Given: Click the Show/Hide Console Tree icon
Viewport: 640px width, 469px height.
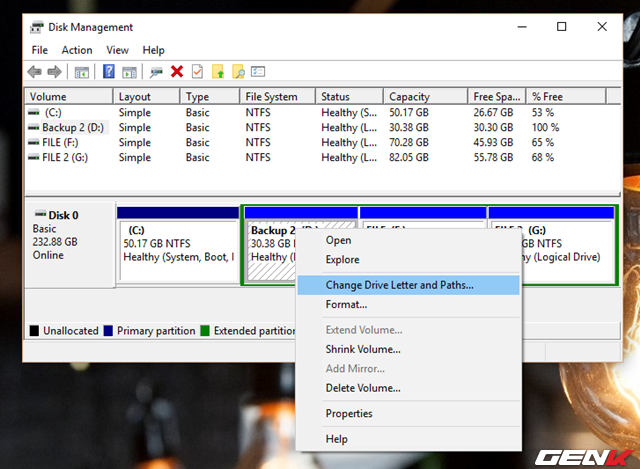Looking at the screenshot, I should [x=82, y=71].
